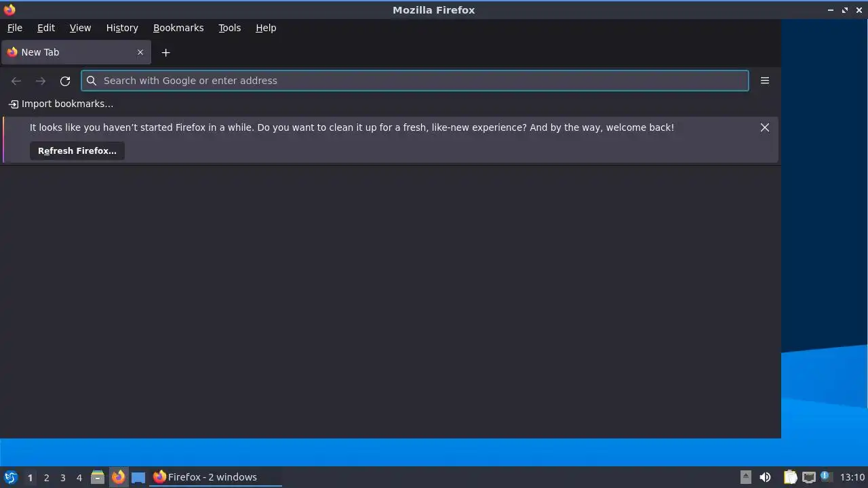Viewport: 868px width, 488px height.
Task: Open the Bookmarks menu
Action: point(178,28)
